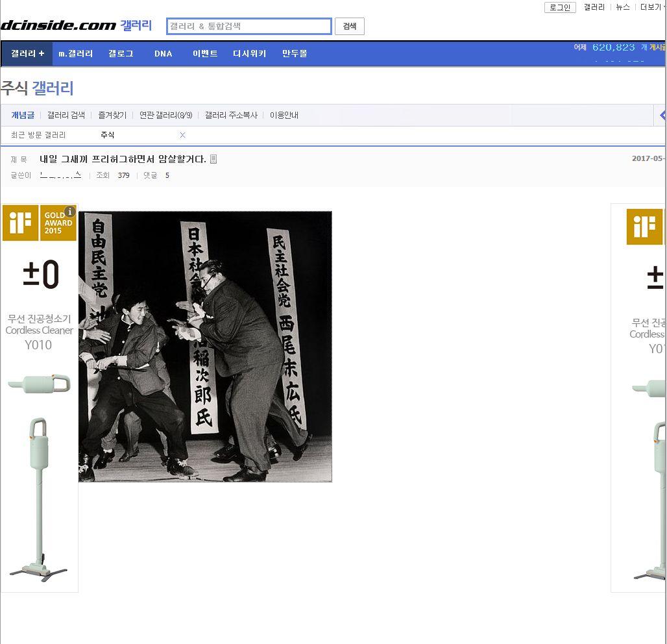Open the 디시위키 menu item
667x644 pixels.
click(x=249, y=54)
